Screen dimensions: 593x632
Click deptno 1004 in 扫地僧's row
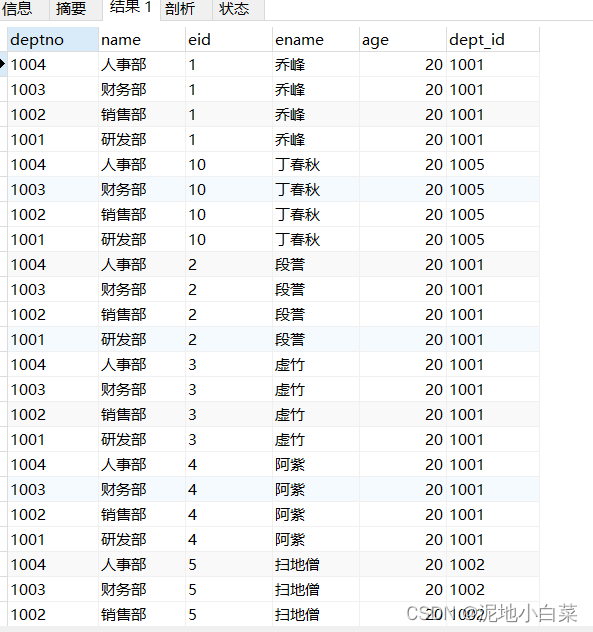click(x=53, y=564)
